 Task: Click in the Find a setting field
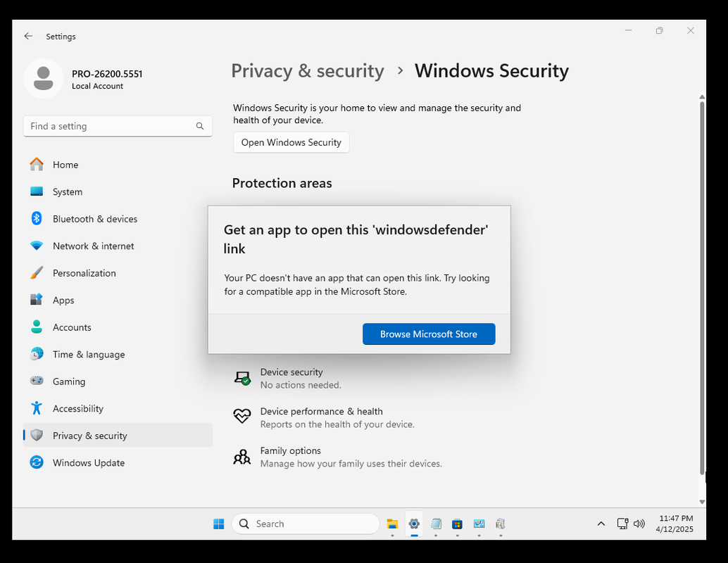click(x=118, y=126)
